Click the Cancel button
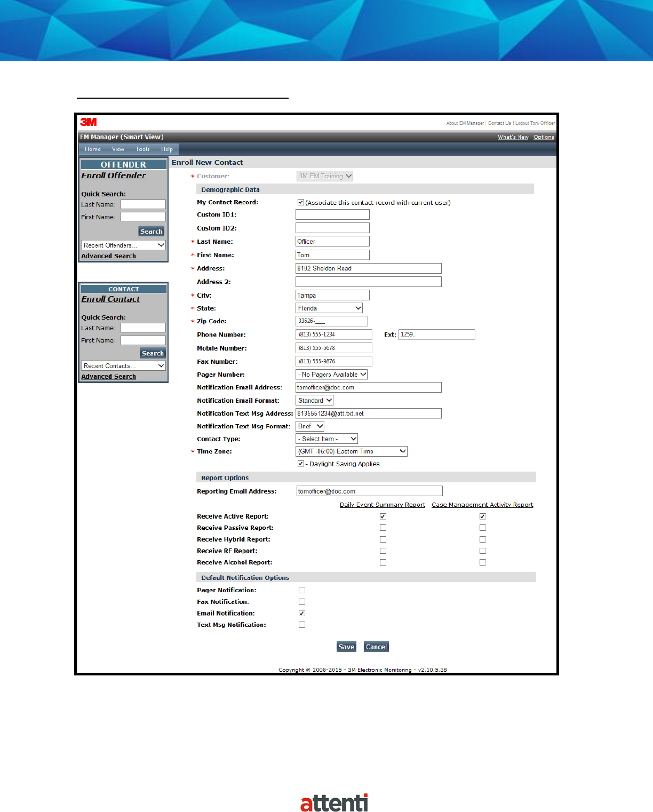 point(376,647)
